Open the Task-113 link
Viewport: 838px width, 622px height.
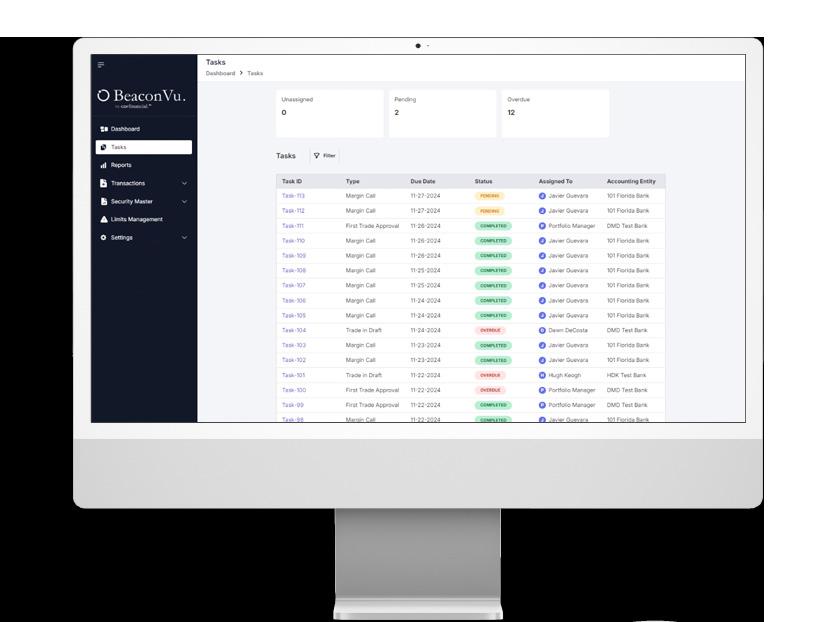tap(293, 196)
